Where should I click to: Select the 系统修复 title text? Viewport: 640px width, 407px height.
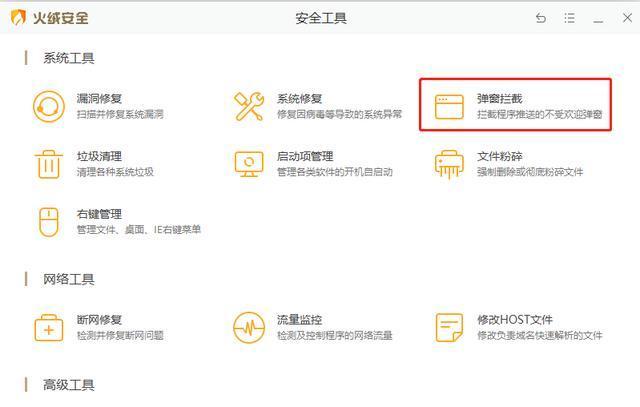[x=300, y=98]
